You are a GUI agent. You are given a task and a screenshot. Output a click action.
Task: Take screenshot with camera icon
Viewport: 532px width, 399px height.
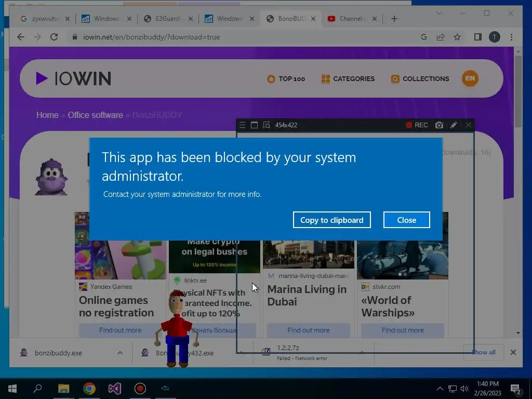tap(439, 125)
